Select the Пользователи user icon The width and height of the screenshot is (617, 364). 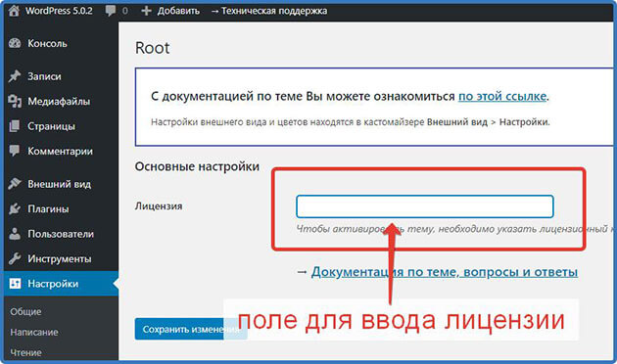15,234
